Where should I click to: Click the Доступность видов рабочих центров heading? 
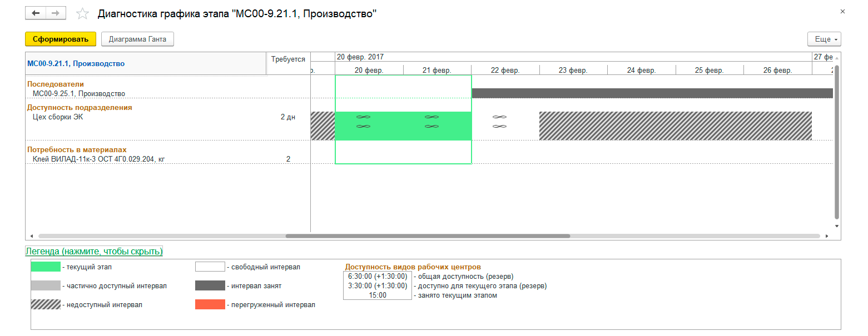point(413,267)
